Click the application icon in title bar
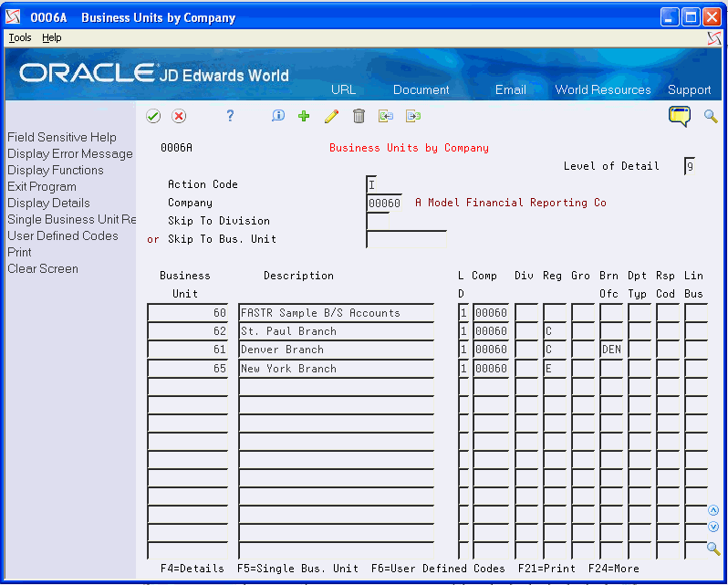728x585 pixels. point(14,17)
